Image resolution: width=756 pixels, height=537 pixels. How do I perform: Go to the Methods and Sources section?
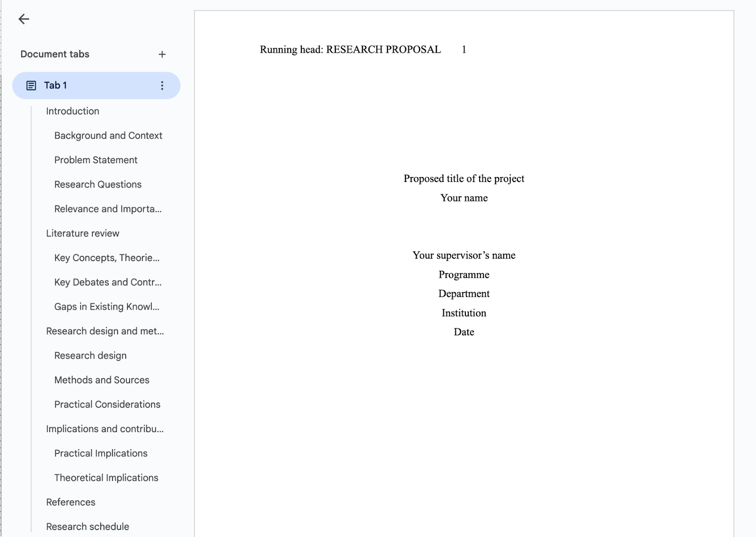coord(102,380)
